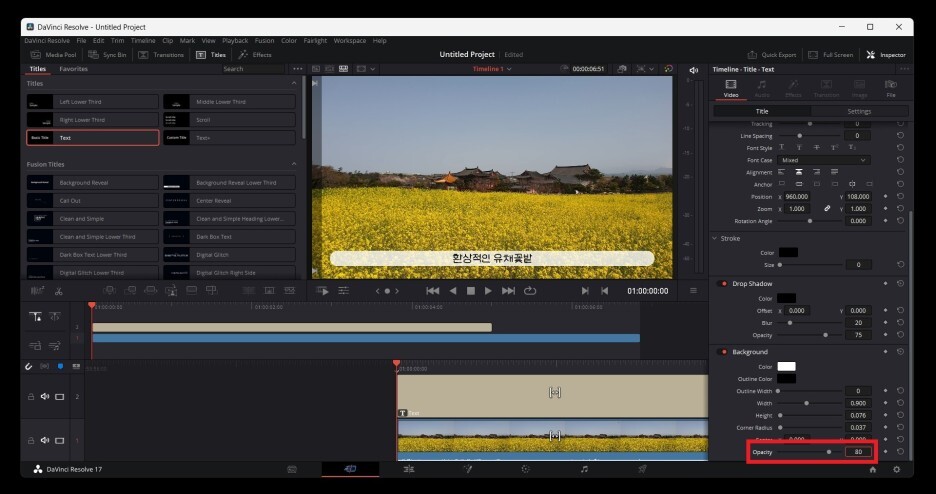Toggle the Drop Shadow enable switch
The width and height of the screenshot is (936, 494).
pyautogui.click(x=722, y=284)
